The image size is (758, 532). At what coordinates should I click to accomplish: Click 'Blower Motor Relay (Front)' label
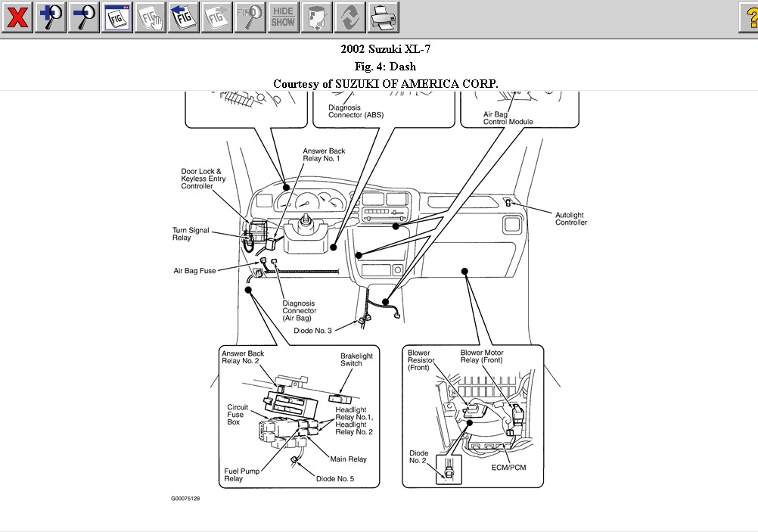coord(481,356)
